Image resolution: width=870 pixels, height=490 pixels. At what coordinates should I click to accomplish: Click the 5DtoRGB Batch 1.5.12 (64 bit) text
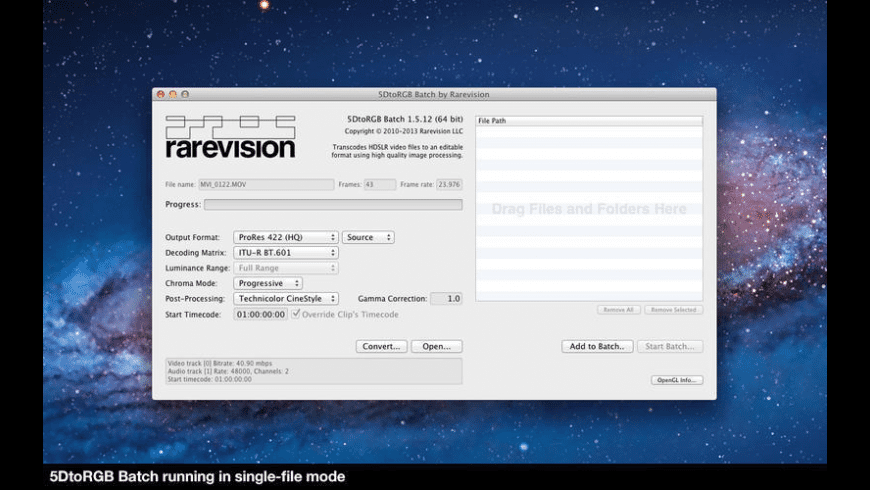[x=405, y=119]
